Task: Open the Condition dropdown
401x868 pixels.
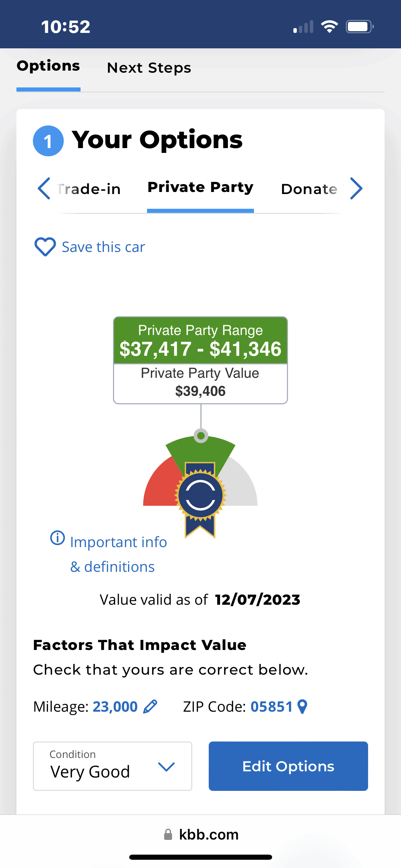Action: (x=112, y=766)
